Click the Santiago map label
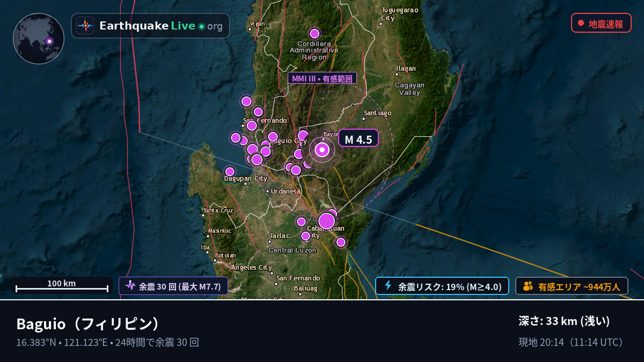The height and width of the screenshot is (362, 644). (378, 113)
